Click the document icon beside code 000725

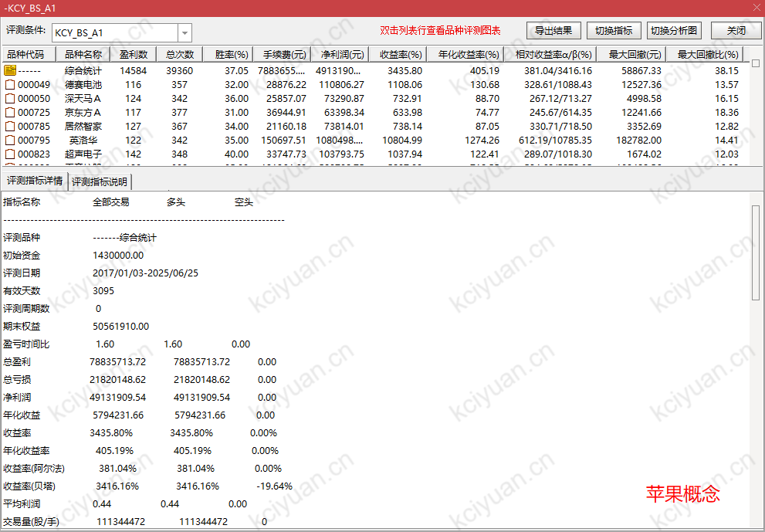[10, 112]
